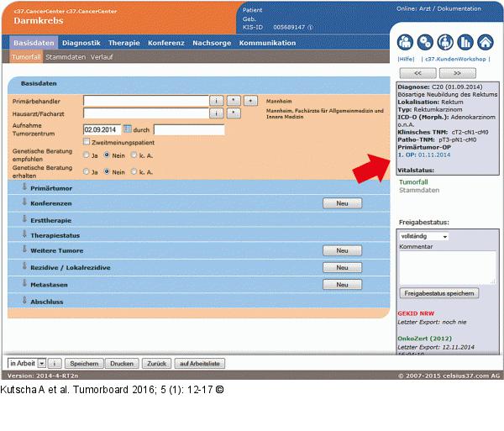Open the bar chart statistics icon
Viewport: 504px width, 431px height.
tap(465, 42)
